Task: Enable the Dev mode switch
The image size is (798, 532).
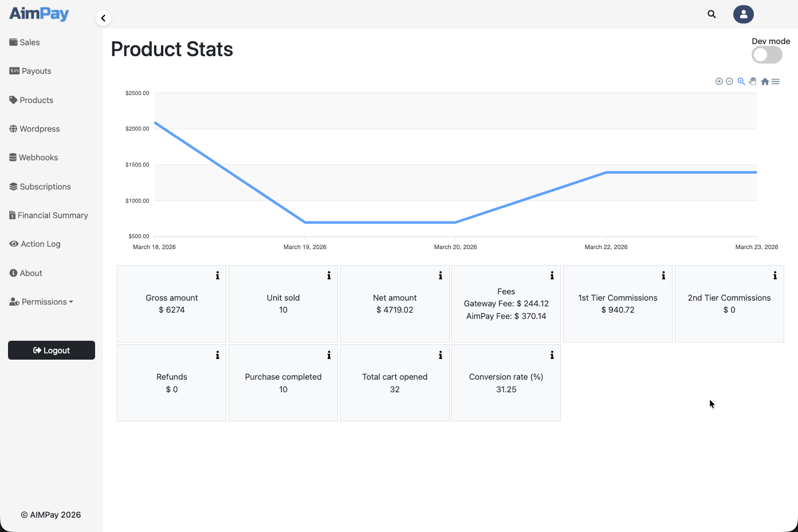Action: tap(766, 55)
